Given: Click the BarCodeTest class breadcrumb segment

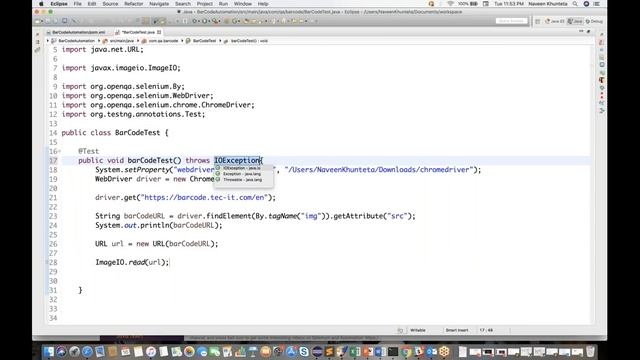Looking at the screenshot, I should point(201,41).
